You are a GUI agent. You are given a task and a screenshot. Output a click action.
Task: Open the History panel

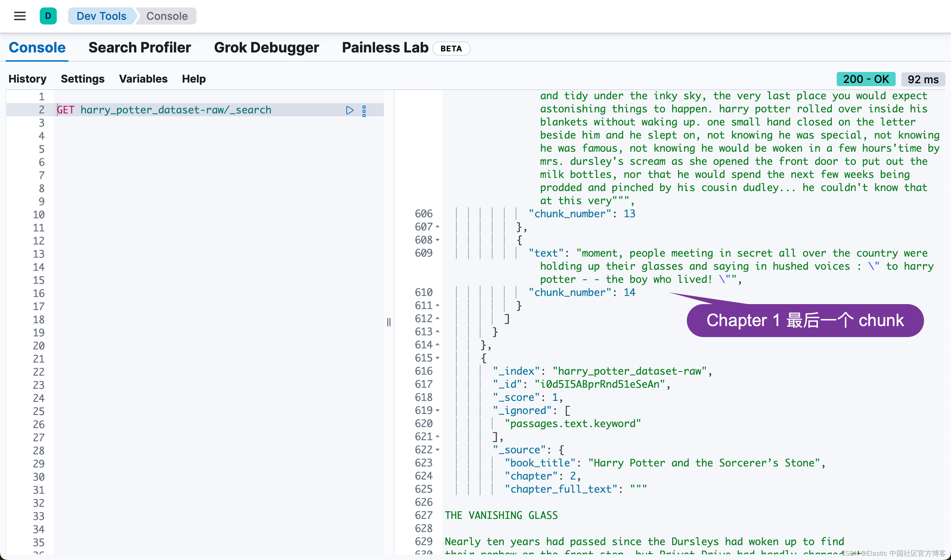pos(27,79)
